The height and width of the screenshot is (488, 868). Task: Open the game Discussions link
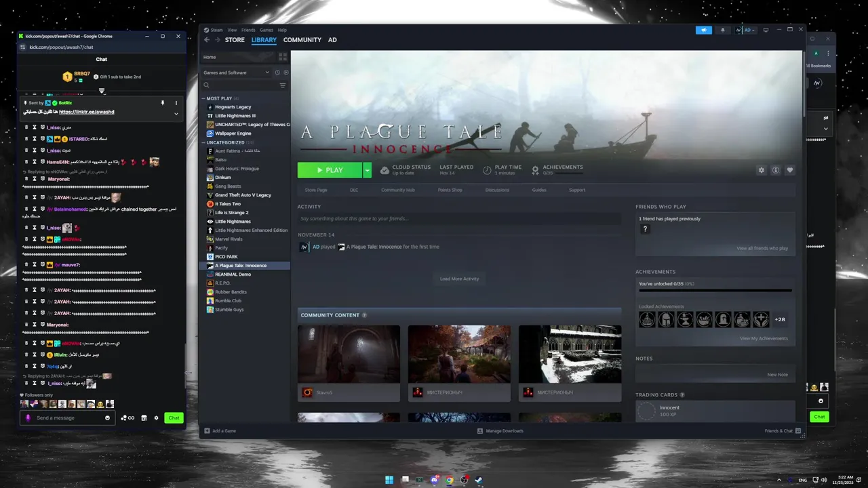[x=497, y=190]
